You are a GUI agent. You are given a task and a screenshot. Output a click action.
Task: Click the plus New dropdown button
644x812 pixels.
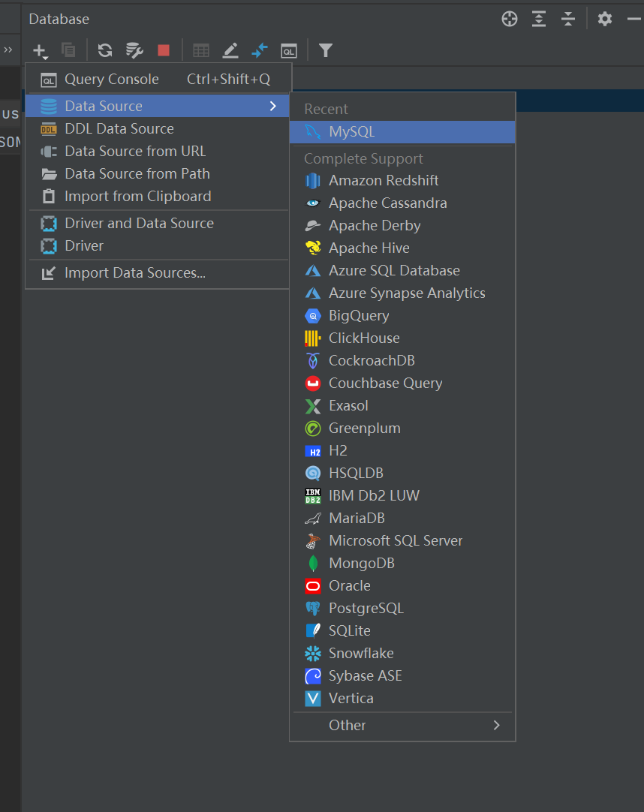pos(40,50)
